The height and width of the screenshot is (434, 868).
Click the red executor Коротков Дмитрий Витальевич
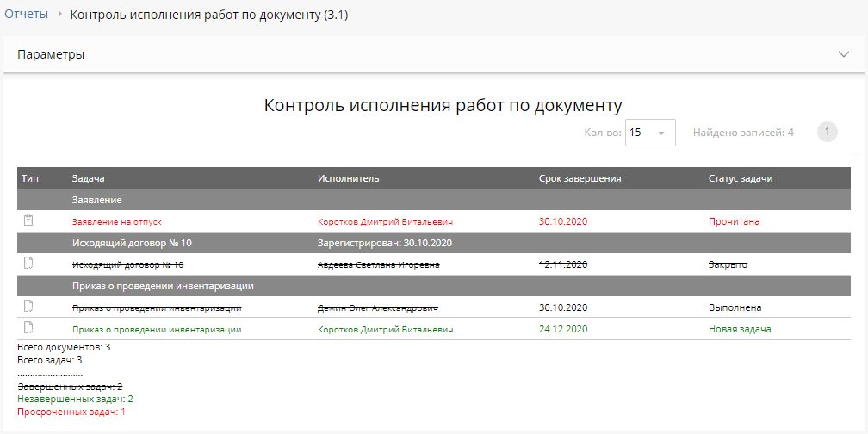coord(385,221)
